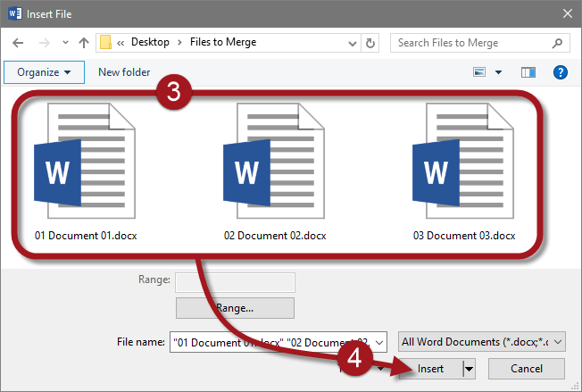Toggle the preview pane icon

pyautogui.click(x=528, y=72)
